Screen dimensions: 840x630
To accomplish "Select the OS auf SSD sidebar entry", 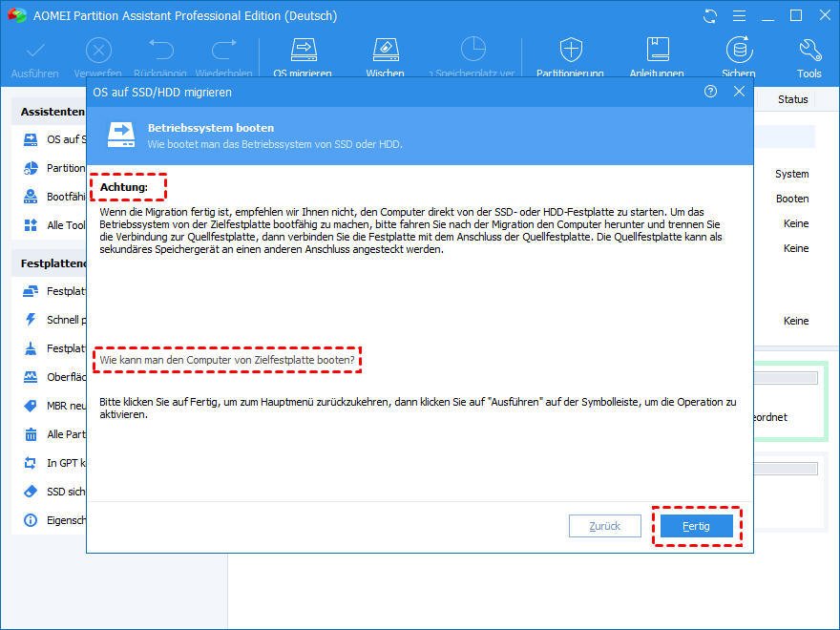I will tap(53, 139).
